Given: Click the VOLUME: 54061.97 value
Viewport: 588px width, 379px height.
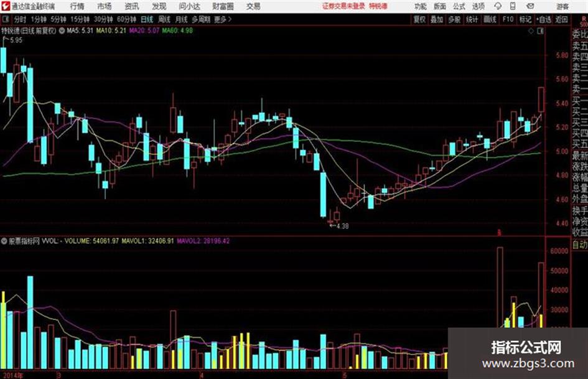Looking at the screenshot, I should point(91,241).
